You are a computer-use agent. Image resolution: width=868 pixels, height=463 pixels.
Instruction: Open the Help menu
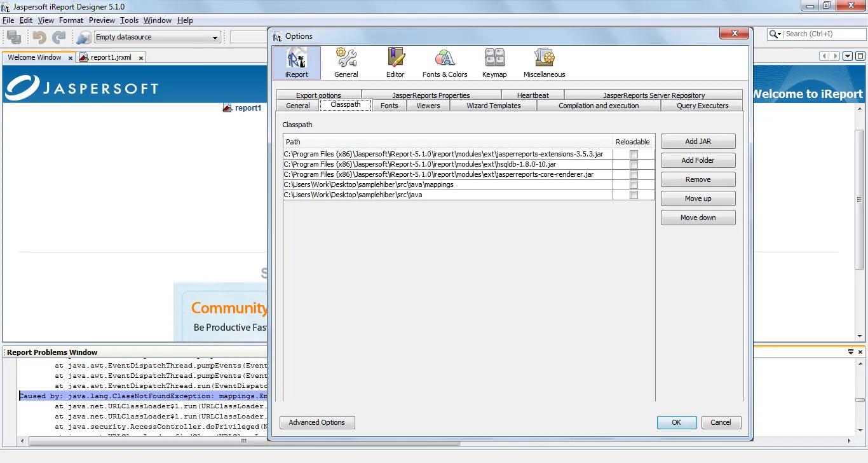click(x=185, y=20)
